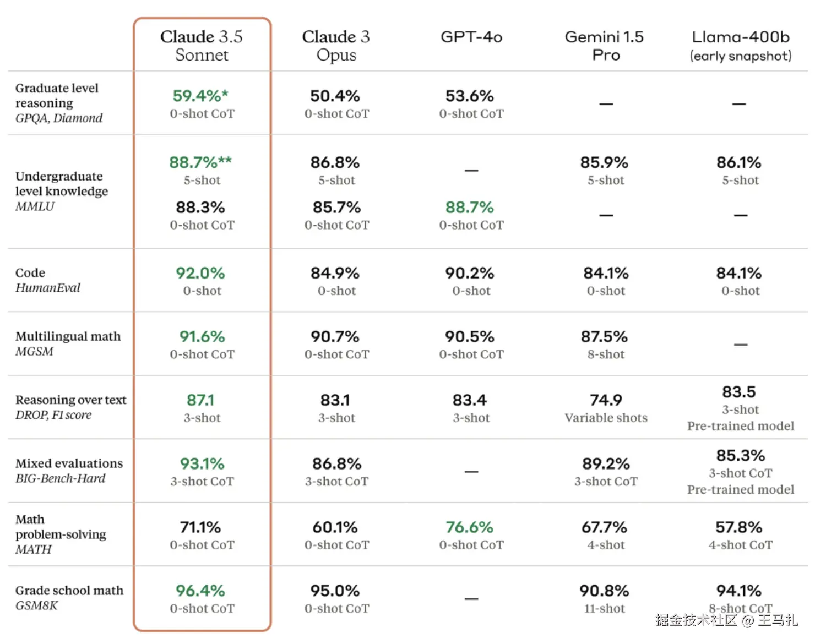Click the green 93.1% BIG-Bench-Hard score

(202, 464)
